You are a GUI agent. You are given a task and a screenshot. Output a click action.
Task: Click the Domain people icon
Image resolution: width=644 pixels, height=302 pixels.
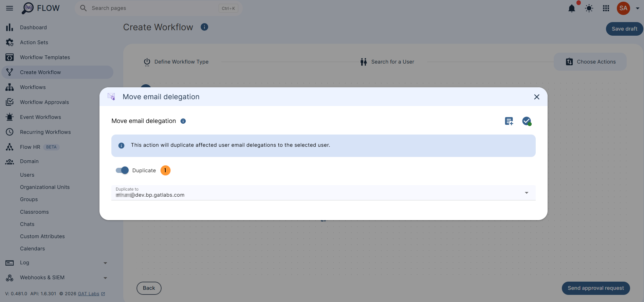pos(10,162)
